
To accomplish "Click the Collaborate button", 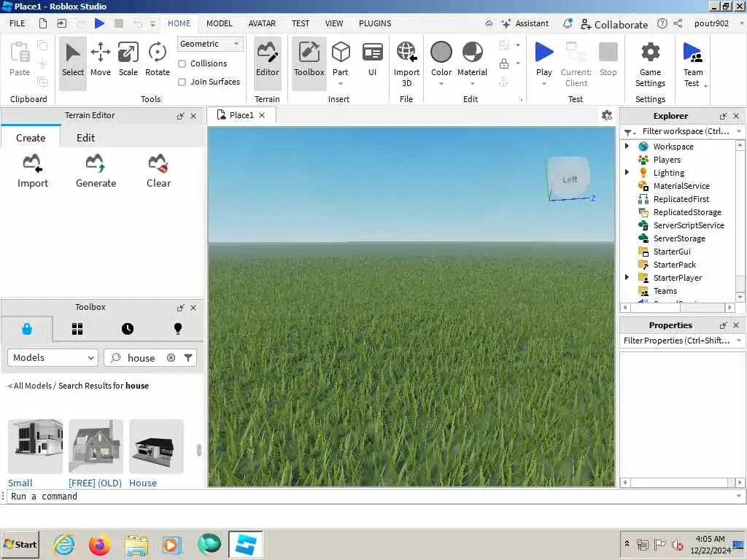I will coord(614,24).
